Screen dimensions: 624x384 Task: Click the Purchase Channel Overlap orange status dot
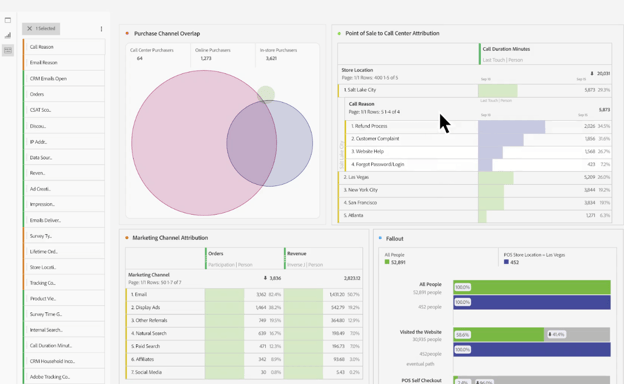(127, 33)
